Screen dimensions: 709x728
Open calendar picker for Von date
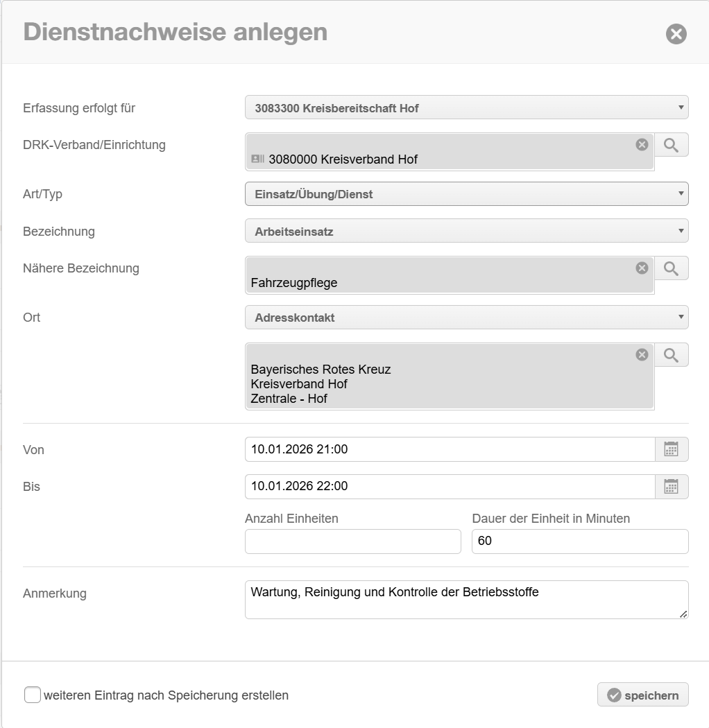[x=671, y=449]
